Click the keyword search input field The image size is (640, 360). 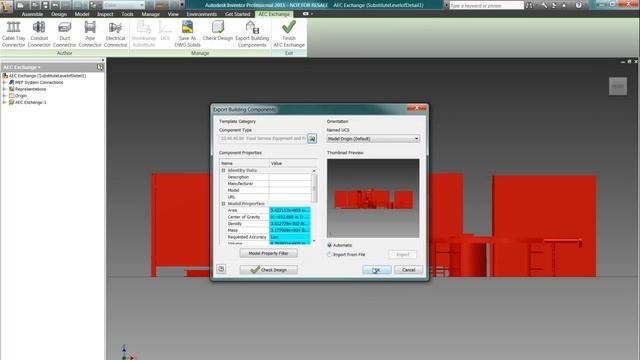click(x=487, y=5)
